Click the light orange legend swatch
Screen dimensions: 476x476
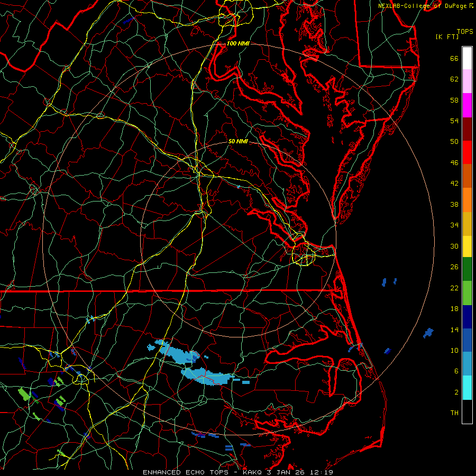tap(467, 200)
